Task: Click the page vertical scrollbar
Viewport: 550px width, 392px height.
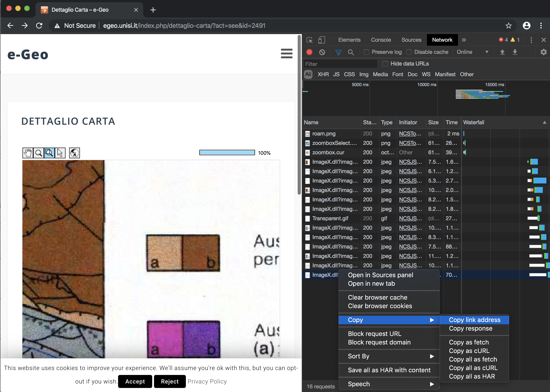Action: pos(299,115)
